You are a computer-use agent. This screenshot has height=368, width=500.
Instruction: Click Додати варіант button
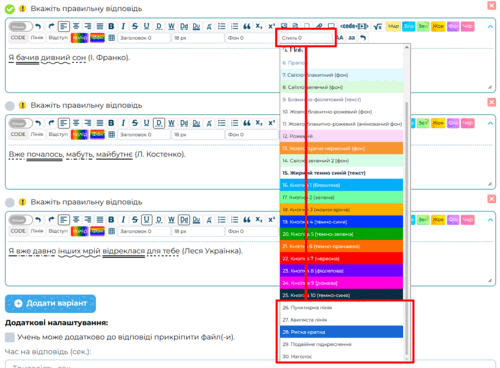50,303
